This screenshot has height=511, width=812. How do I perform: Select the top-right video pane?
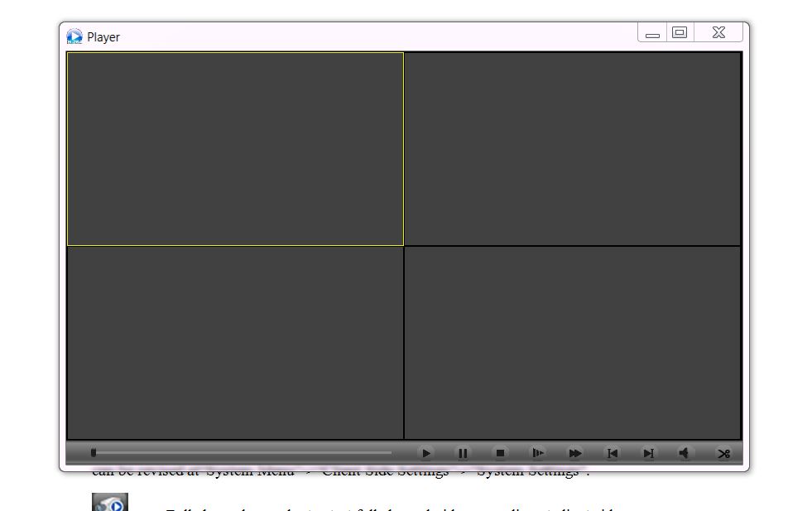[x=572, y=149]
